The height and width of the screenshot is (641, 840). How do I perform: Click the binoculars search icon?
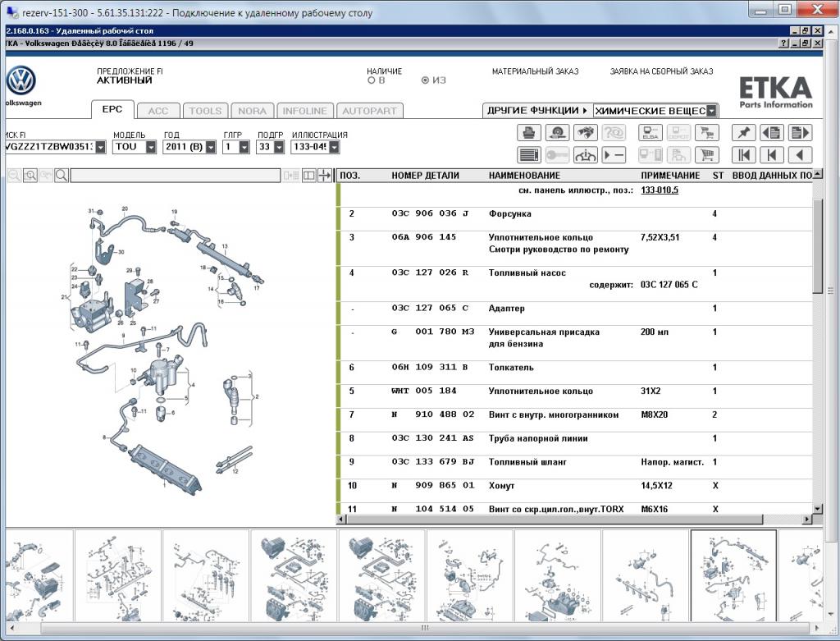coord(586,132)
